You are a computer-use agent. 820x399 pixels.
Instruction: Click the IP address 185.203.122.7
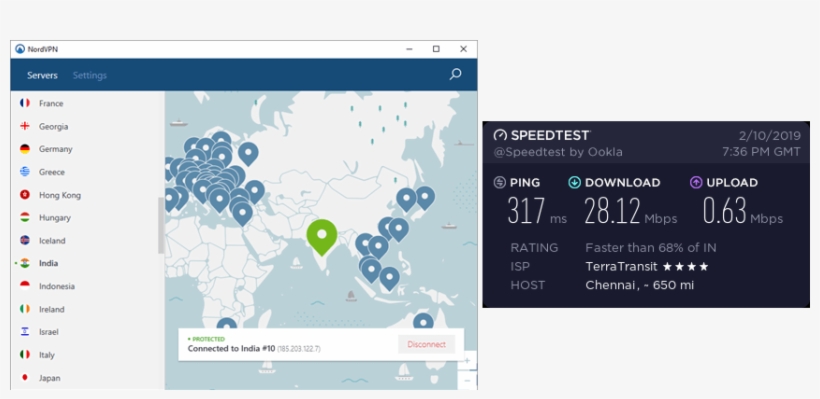point(299,349)
